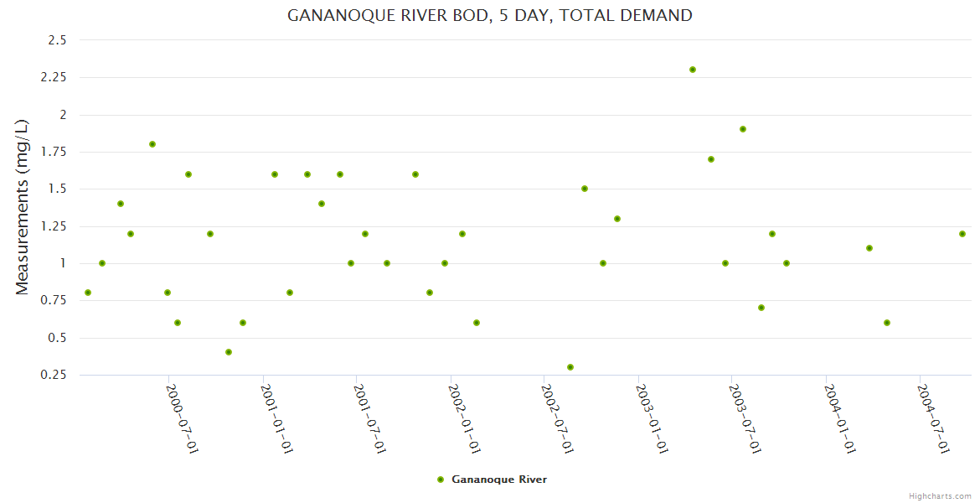Image resolution: width=980 pixels, height=503 pixels.
Task: Click the lowest data point near 0.3 mg/L
Action: pos(570,367)
